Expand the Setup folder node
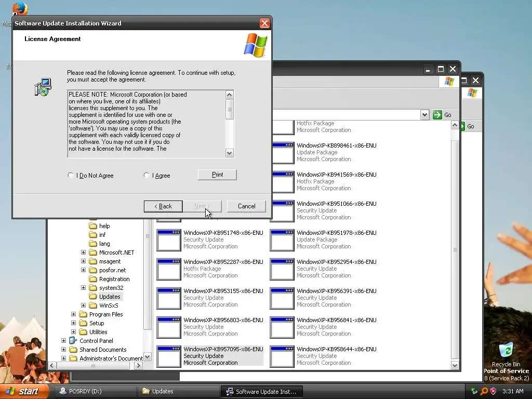The width and height of the screenshot is (532, 399). point(73,323)
